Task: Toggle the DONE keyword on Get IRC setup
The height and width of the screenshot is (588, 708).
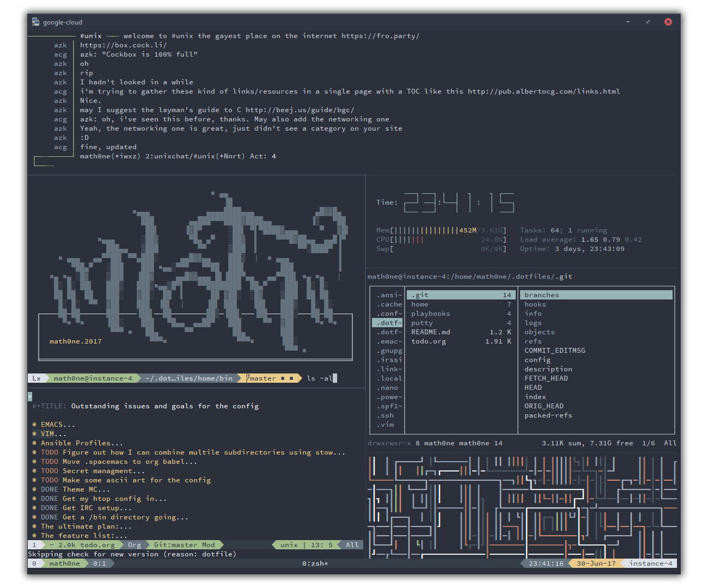Action: click(x=49, y=507)
